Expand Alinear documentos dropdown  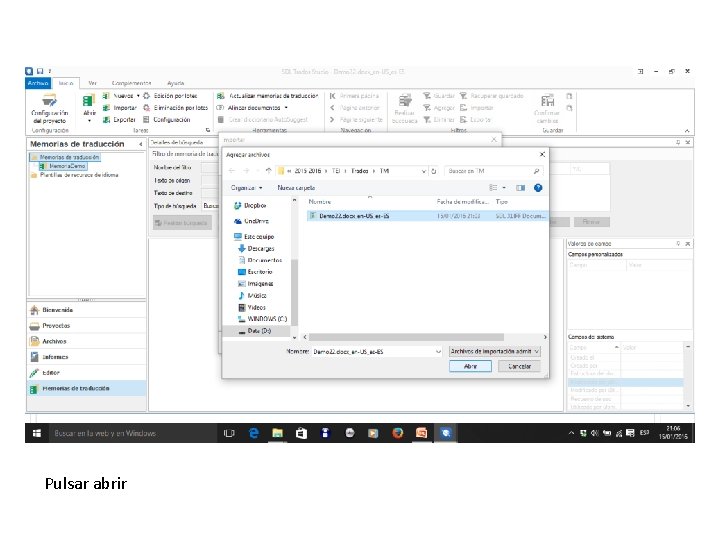[286, 107]
